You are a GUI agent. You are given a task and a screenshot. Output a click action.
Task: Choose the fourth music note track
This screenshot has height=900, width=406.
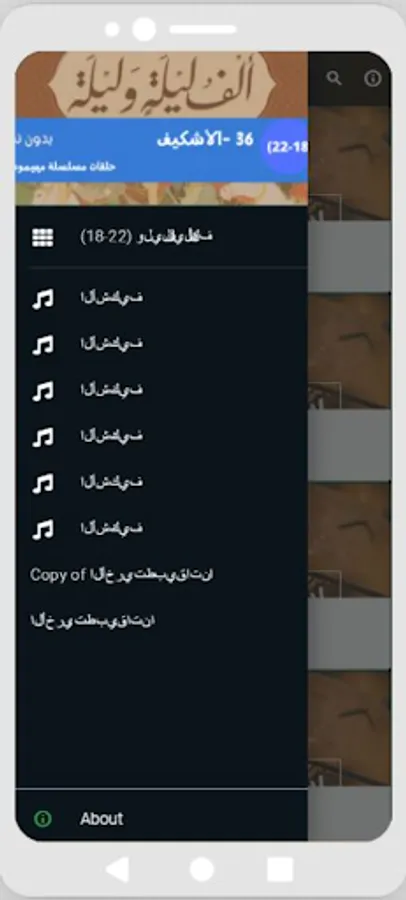click(42, 437)
